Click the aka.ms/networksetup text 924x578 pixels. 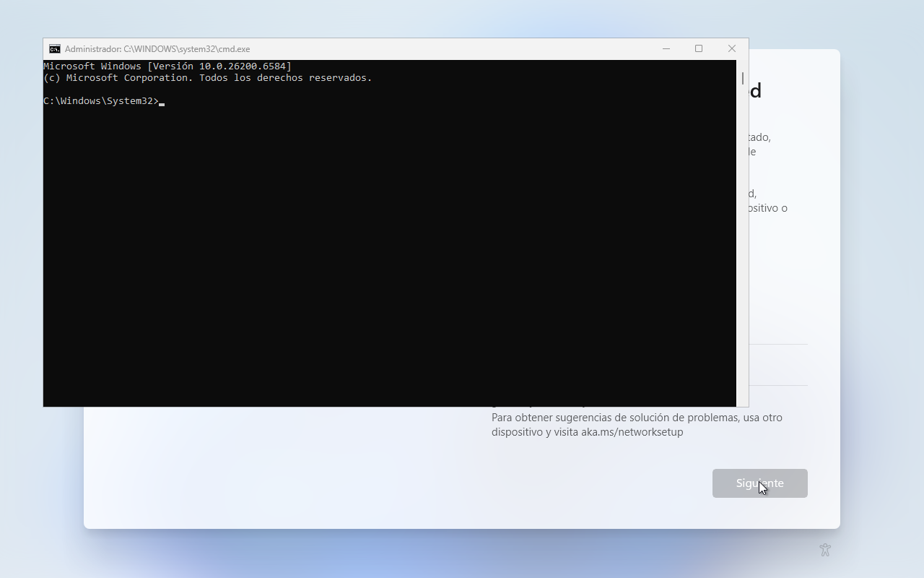click(x=632, y=432)
